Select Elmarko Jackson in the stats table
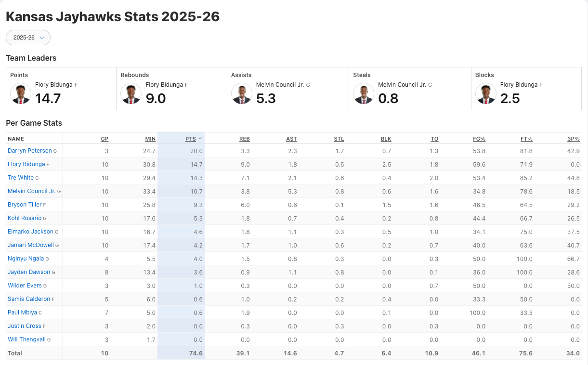588x365 pixels. click(30, 232)
